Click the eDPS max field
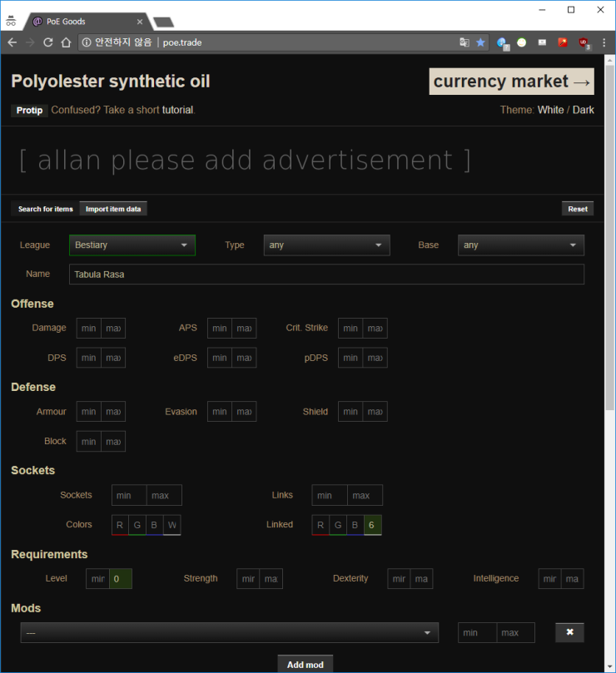This screenshot has height=673, width=616. tap(245, 358)
